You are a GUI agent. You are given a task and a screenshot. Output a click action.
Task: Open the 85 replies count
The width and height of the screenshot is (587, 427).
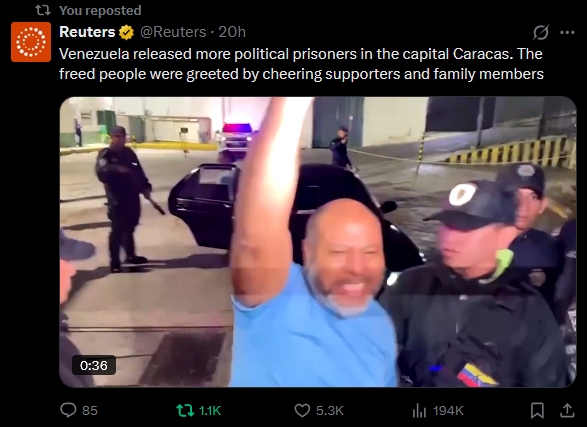(x=90, y=411)
